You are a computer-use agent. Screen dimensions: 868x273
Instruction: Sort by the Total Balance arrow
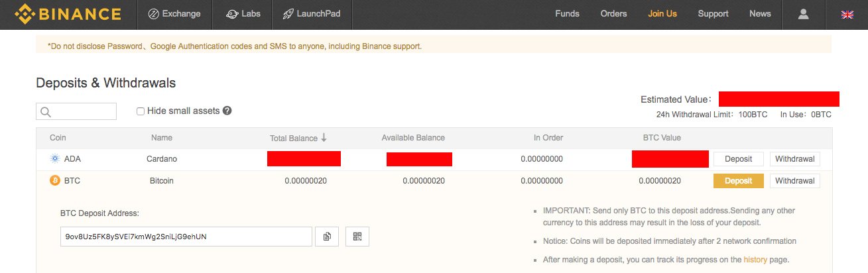(x=324, y=138)
